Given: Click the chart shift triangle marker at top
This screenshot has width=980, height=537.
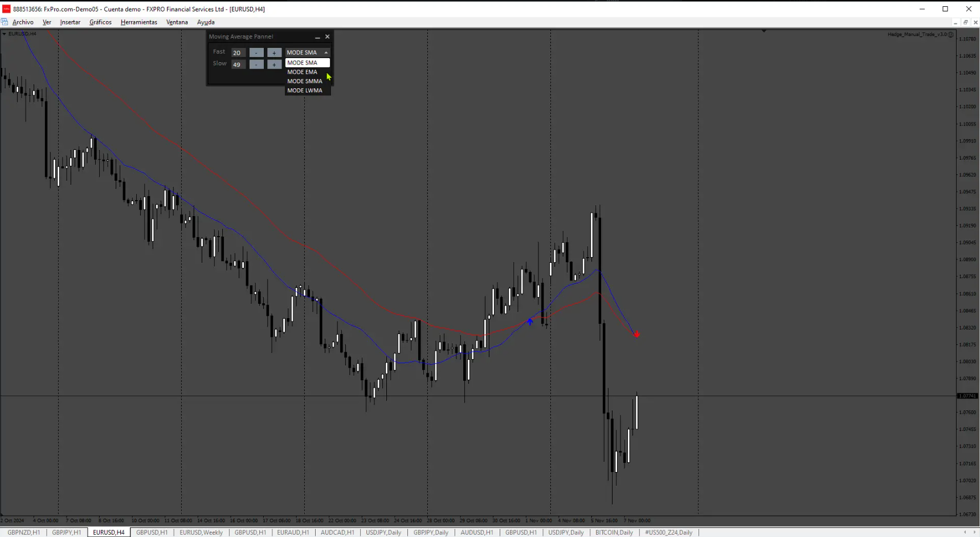Looking at the screenshot, I should pos(764,31).
